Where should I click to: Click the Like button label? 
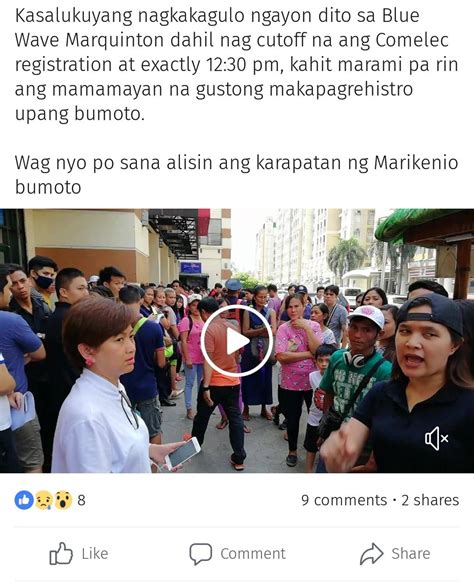click(95, 553)
